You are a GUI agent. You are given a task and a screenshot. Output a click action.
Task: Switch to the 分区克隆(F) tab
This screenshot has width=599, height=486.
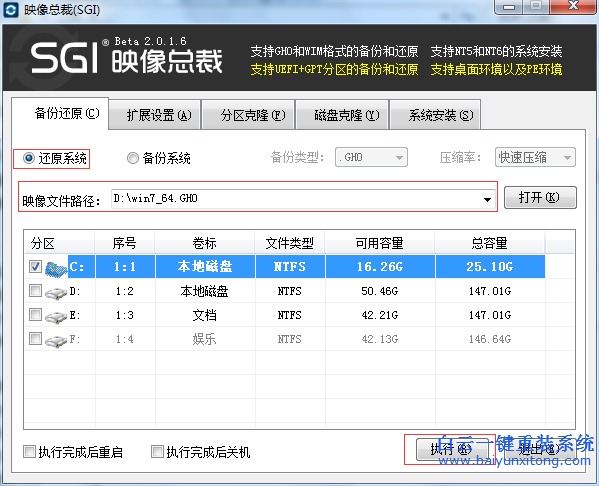coord(248,115)
